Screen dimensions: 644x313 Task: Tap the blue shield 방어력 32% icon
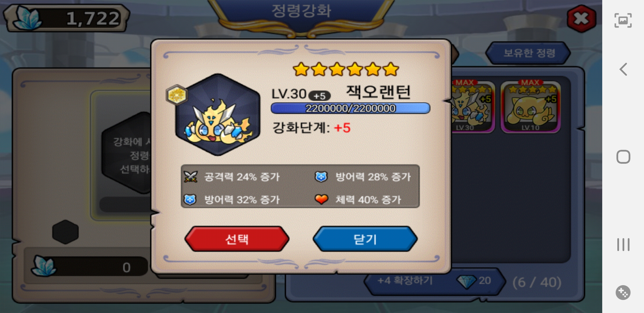(x=190, y=199)
